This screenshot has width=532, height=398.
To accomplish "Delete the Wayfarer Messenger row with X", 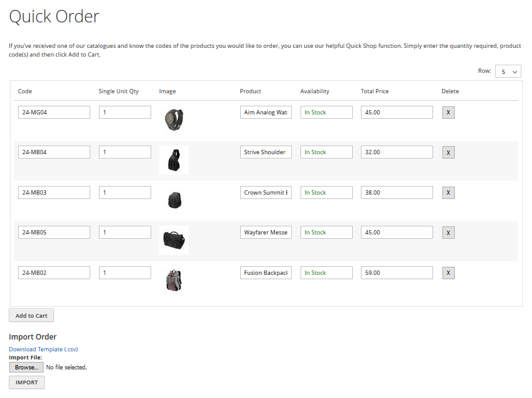I will tap(448, 233).
